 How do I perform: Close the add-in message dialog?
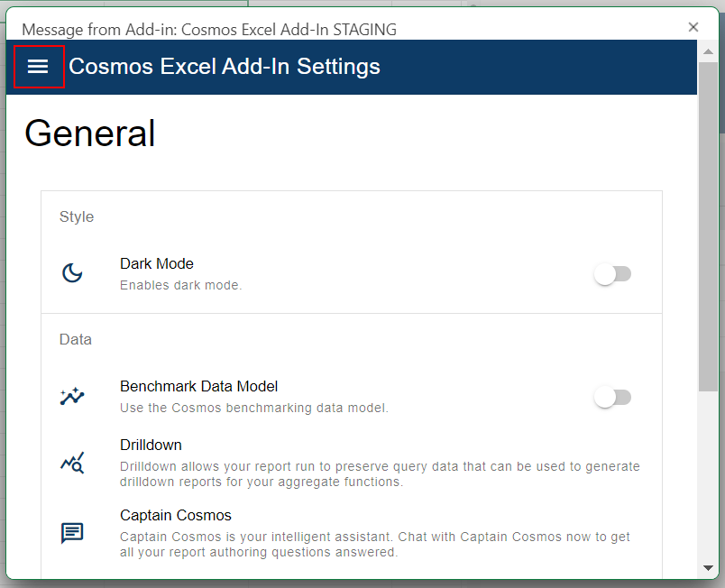coord(693,27)
